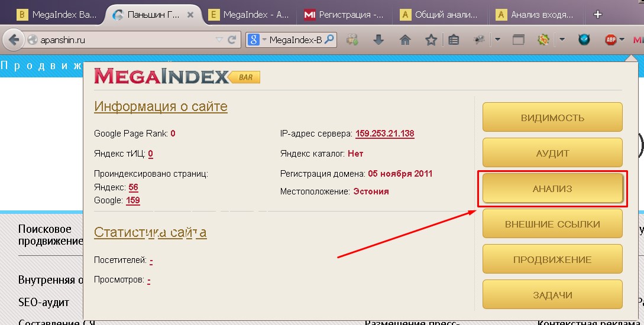Click the Яндекс каталог value Нет
Image resolution: width=644 pixels, height=325 pixels.
[x=355, y=154]
